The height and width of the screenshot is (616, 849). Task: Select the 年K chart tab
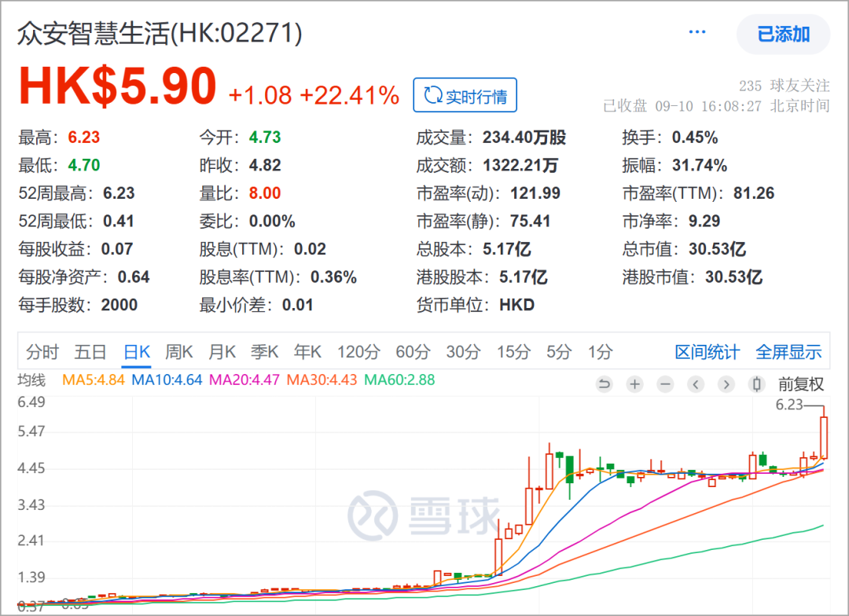[307, 352]
